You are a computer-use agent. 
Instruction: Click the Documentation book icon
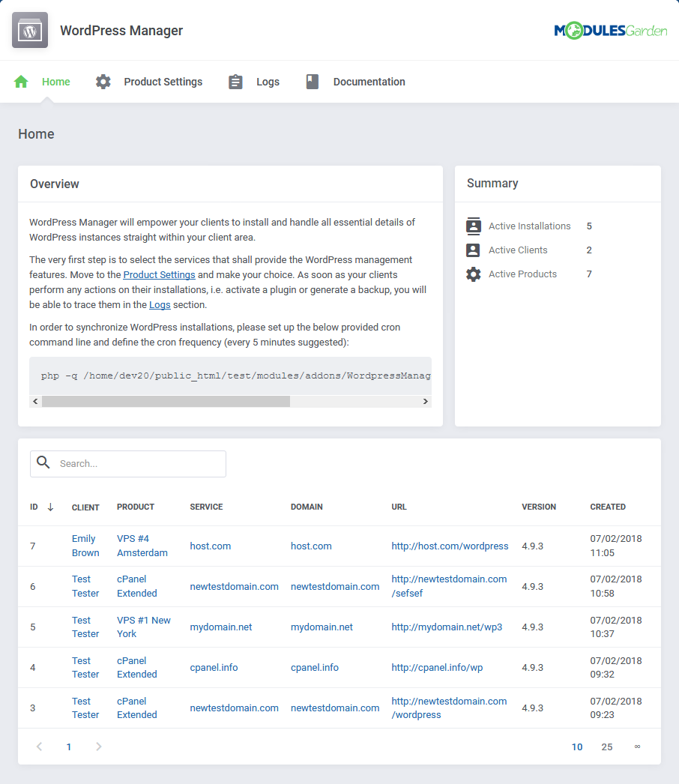[x=313, y=82]
